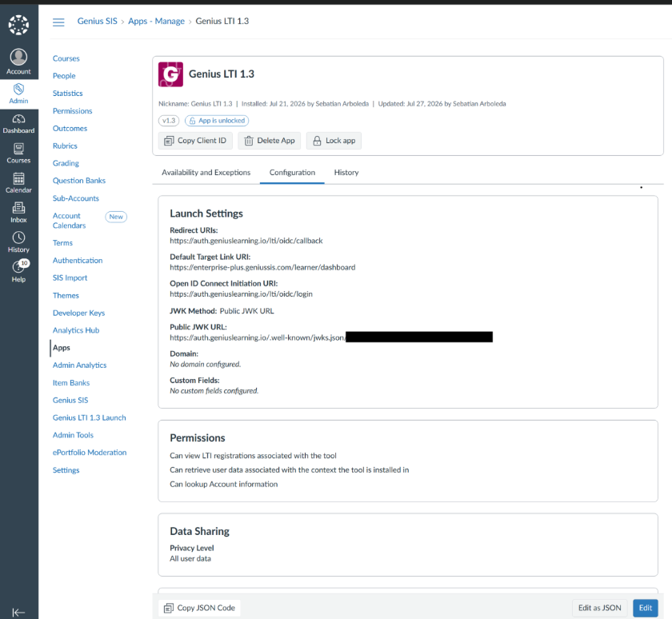
Task: Open the Inbox icon
Action: [18, 208]
